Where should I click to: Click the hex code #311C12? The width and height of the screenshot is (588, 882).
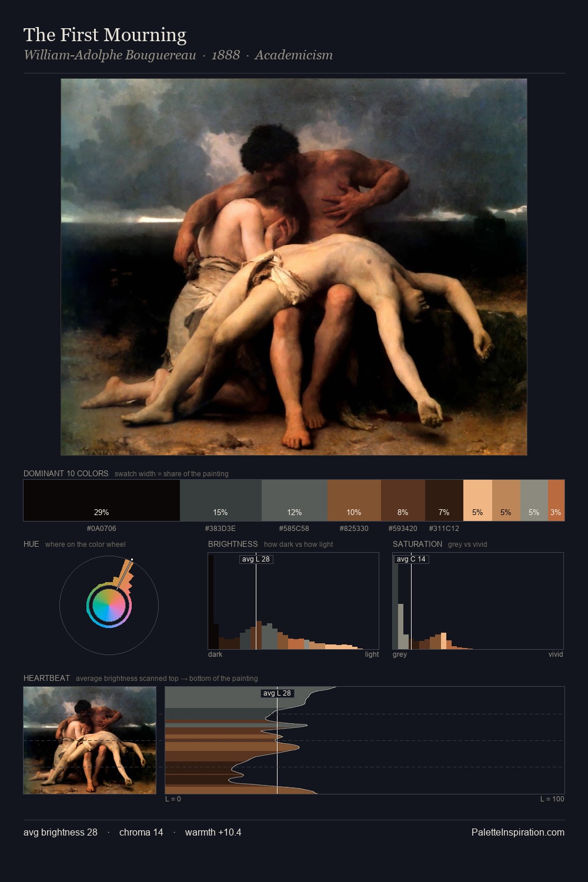pyautogui.click(x=444, y=529)
